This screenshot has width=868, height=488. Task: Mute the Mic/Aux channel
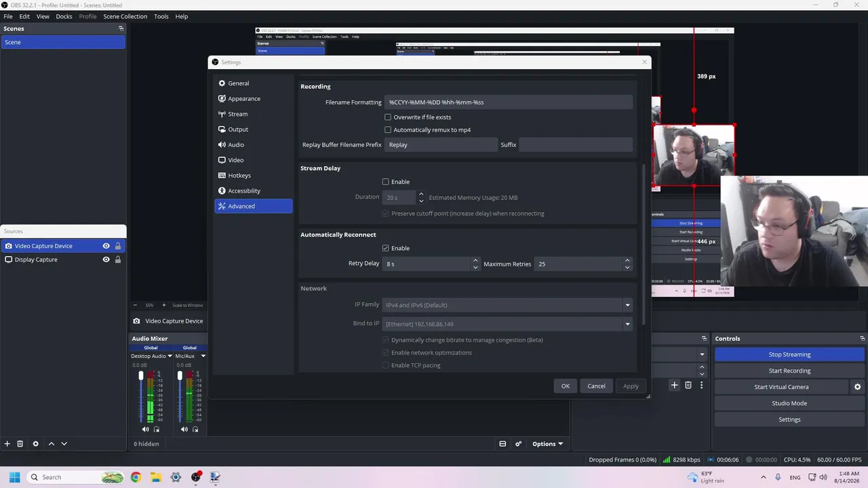coord(184,429)
